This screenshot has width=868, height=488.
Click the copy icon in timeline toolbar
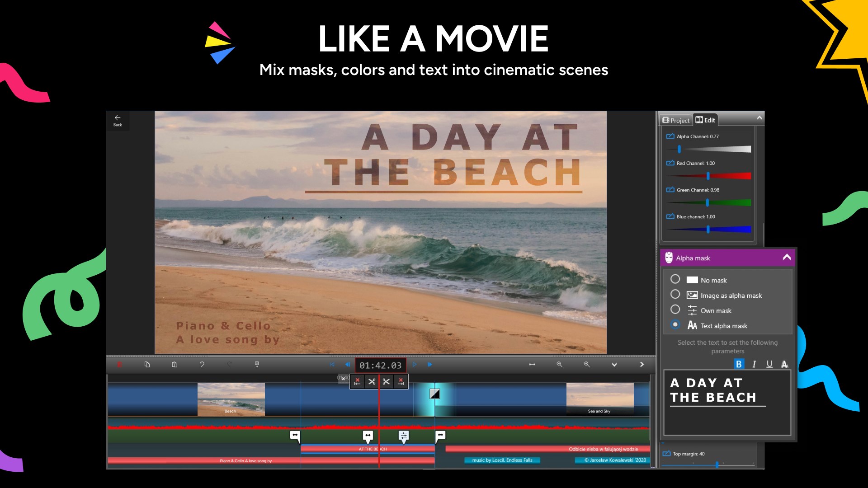[147, 365]
